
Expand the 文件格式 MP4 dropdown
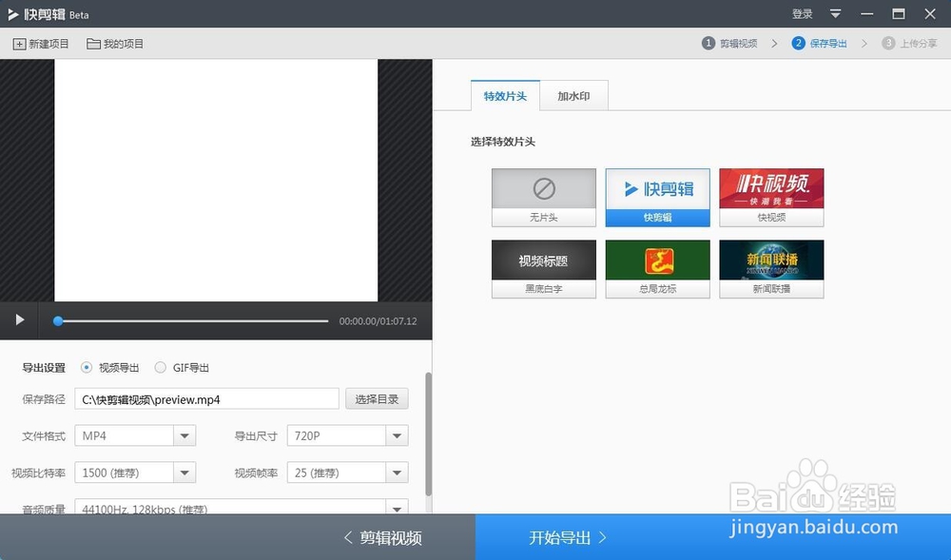[x=184, y=435]
